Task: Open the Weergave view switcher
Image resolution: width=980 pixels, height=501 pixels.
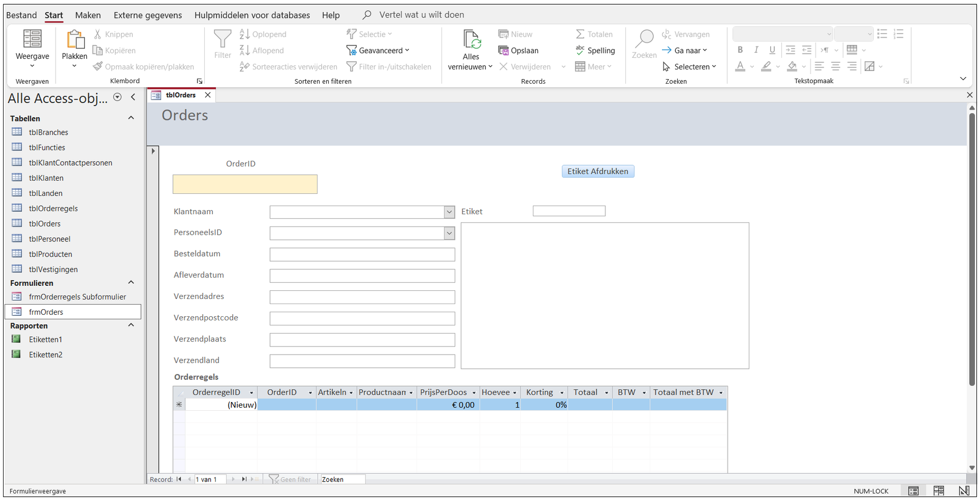Action: pos(32,49)
